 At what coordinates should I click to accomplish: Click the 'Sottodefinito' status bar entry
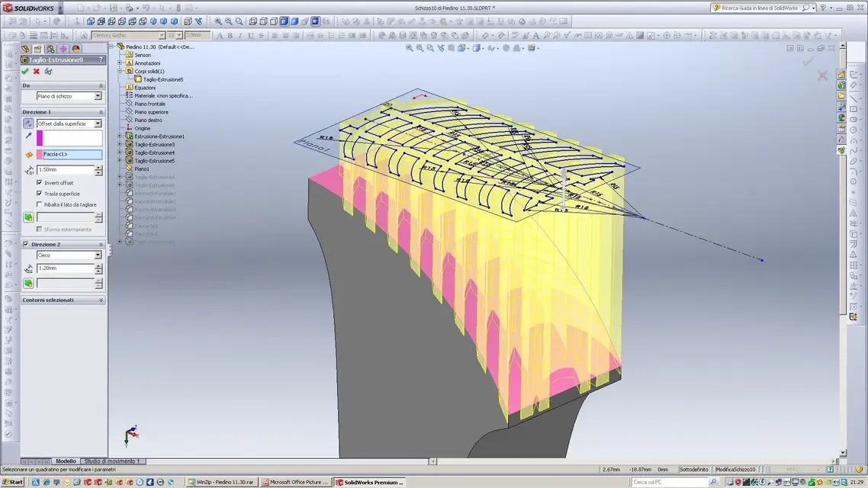693,469
